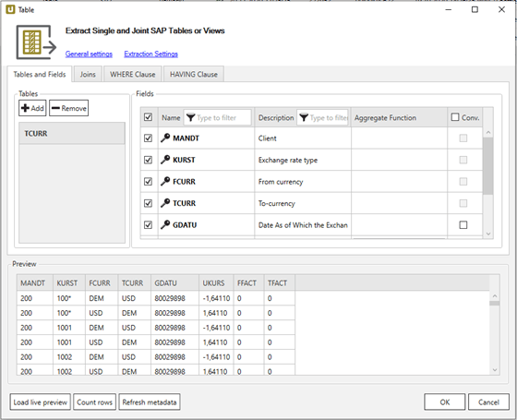Click the funnel icon in Name filter
The image size is (517, 420).
click(x=190, y=117)
